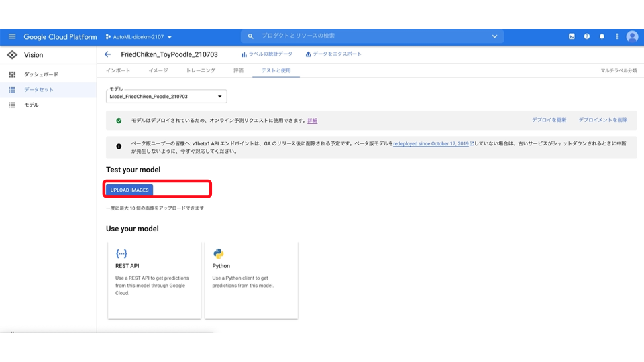Viewport: 644px width, 362px height.
Task: Focus the product and resource search field
Action: (372, 36)
